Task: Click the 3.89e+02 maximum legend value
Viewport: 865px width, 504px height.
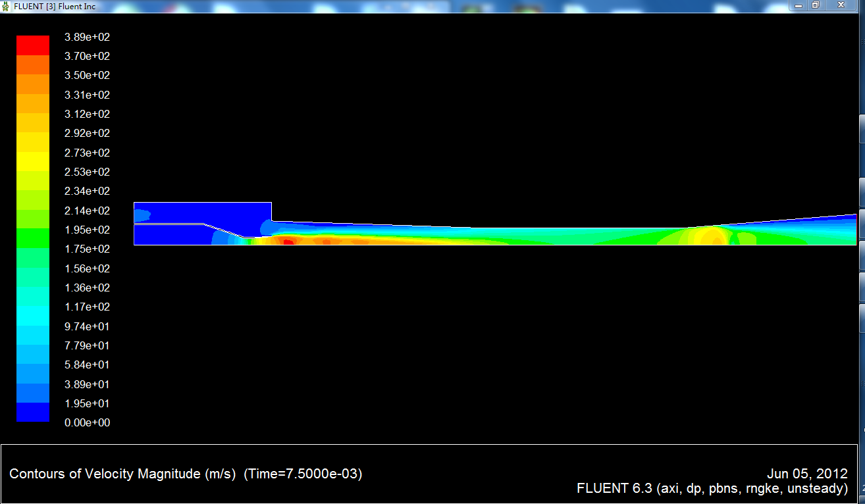Action: pos(87,37)
